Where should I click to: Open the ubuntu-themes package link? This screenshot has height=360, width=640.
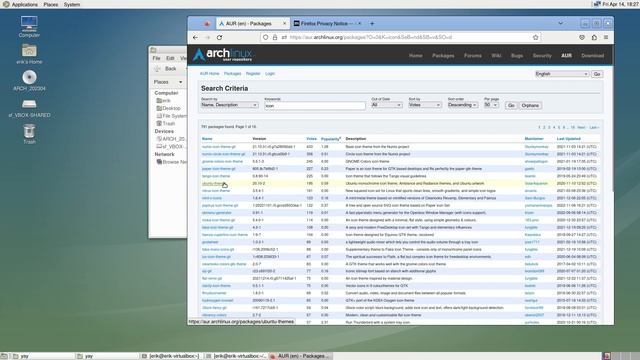(x=213, y=183)
